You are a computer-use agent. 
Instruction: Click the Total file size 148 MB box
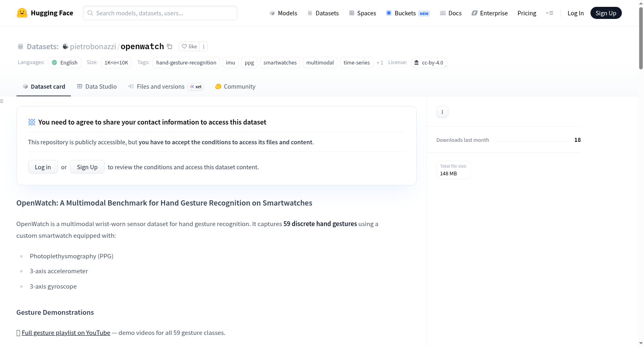[x=454, y=170]
